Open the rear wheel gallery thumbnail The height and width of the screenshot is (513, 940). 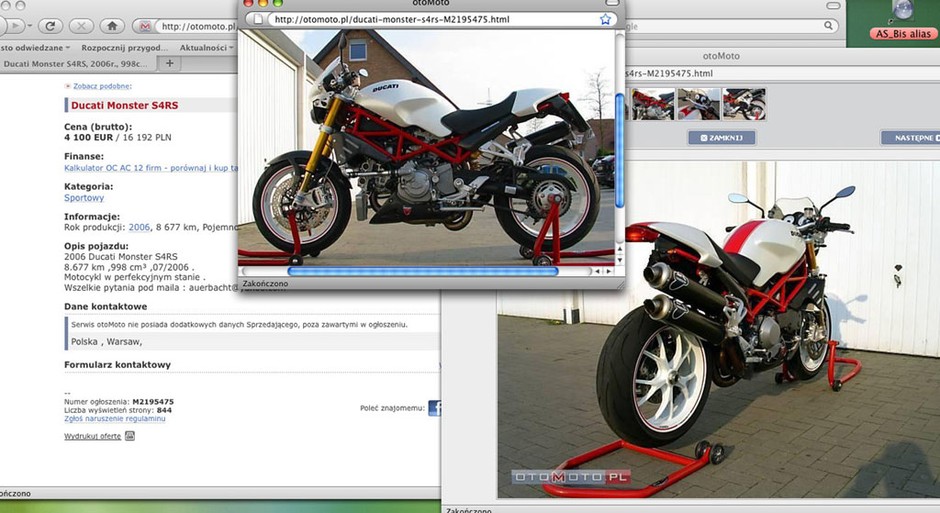744,104
